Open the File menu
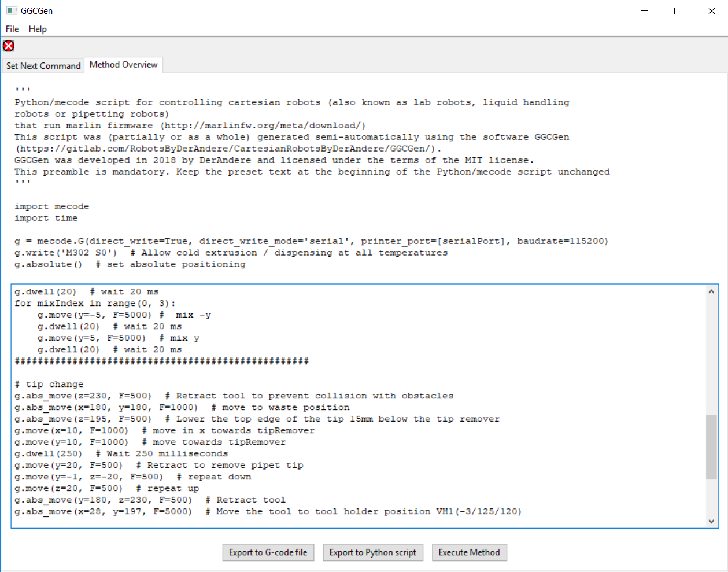 tap(12, 29)
